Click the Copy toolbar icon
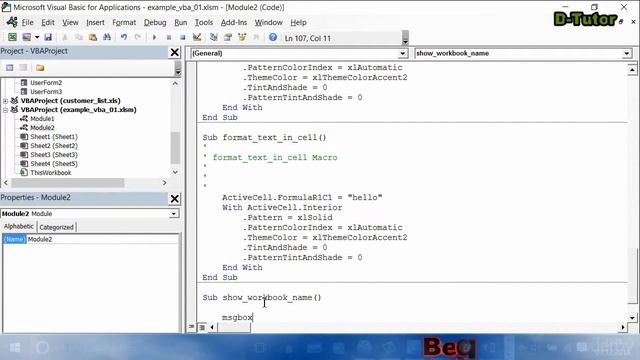This screenshot has width=640, height=360. [79, 38]
